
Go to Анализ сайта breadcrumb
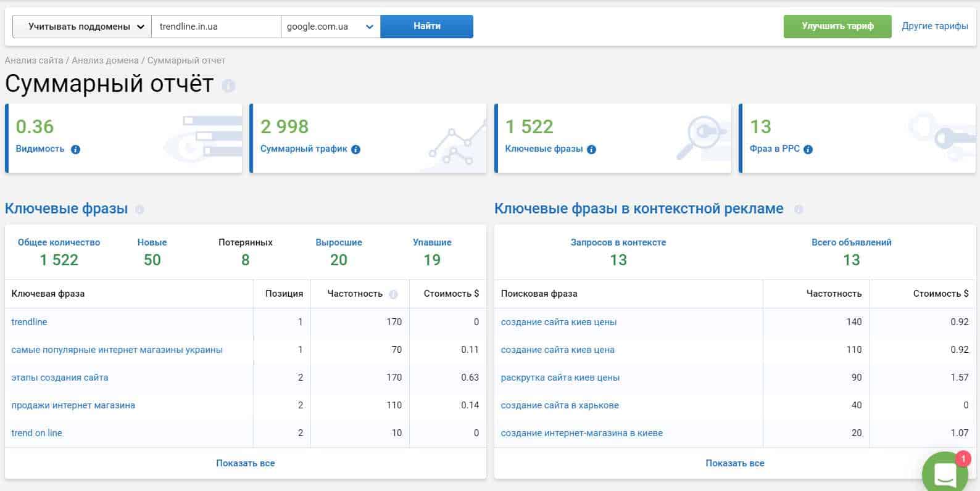(34, 60)
